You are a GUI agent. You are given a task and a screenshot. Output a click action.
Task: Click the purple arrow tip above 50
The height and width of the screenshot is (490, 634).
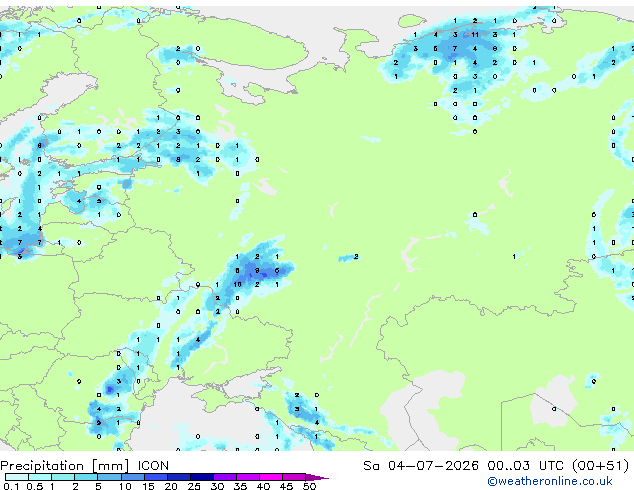[x=317, y=477]
